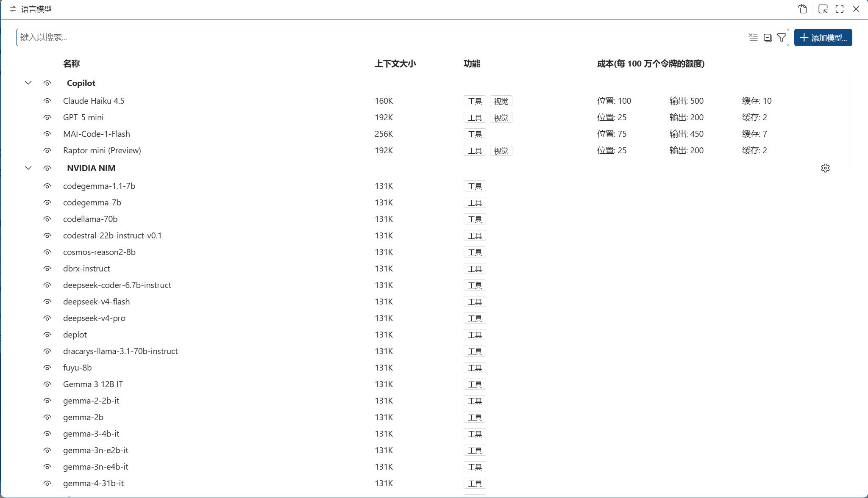The image size is (868, 498).
Task: Hide the Claude Haiku 4.5 model
Action: pos(47,101)
